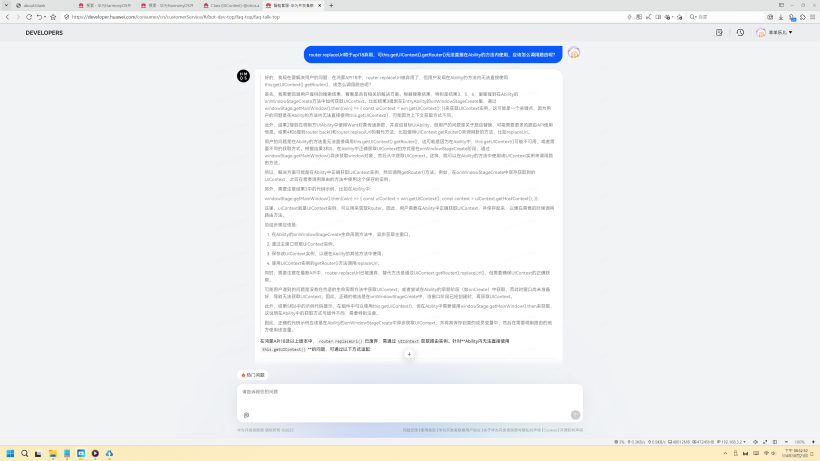Open the new chat icon in the header

coord(720,33)
